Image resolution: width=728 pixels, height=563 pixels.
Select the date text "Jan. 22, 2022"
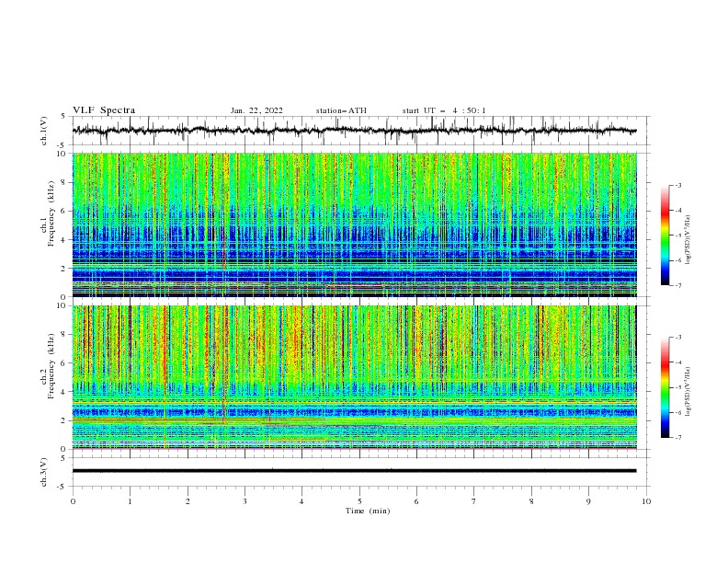[x=256, y=110]
